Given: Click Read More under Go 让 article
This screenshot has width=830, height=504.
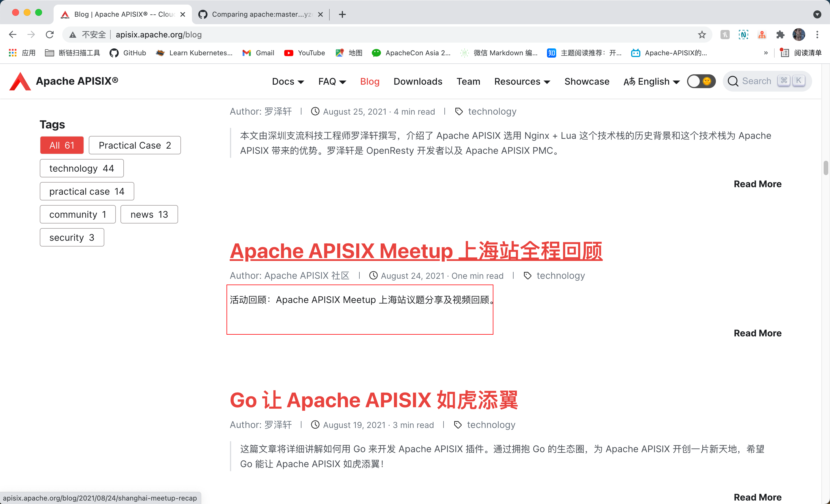Looking at the screenshot, I should point(757,497).
